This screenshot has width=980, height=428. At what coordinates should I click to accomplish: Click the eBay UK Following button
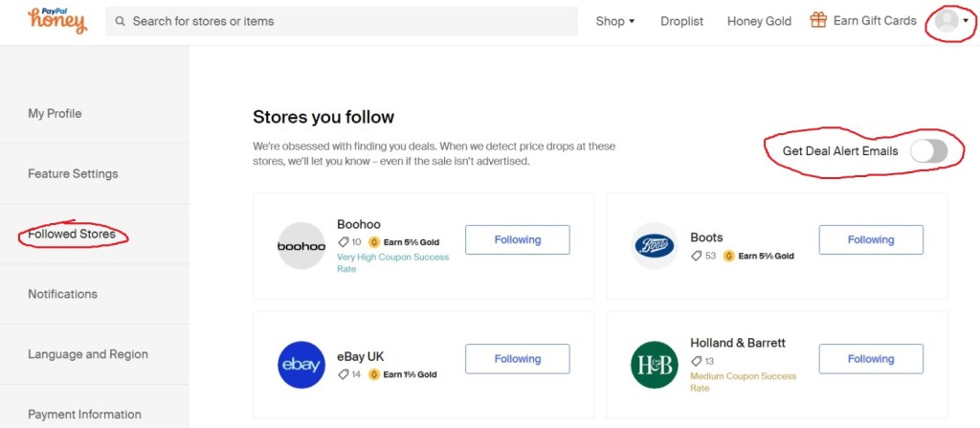point(517,359)
